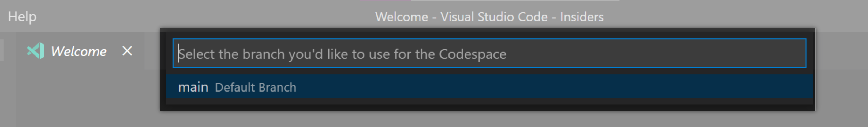
Task: Click the Help item in the menu bar
Action: click(22, 17)
